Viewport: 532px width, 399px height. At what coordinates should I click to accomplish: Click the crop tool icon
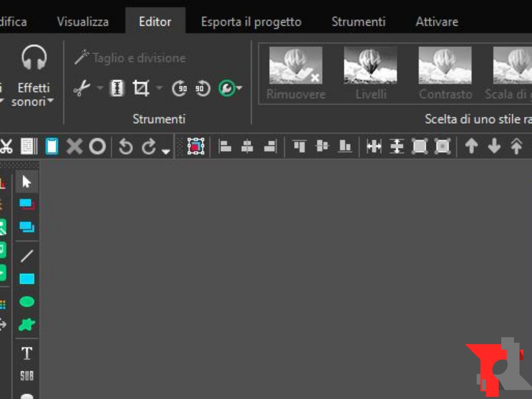pyautogui.click(x=141, y=88)
